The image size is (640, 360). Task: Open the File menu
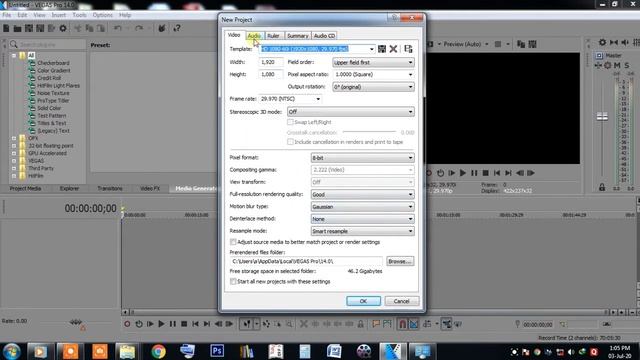click(7, 15)
